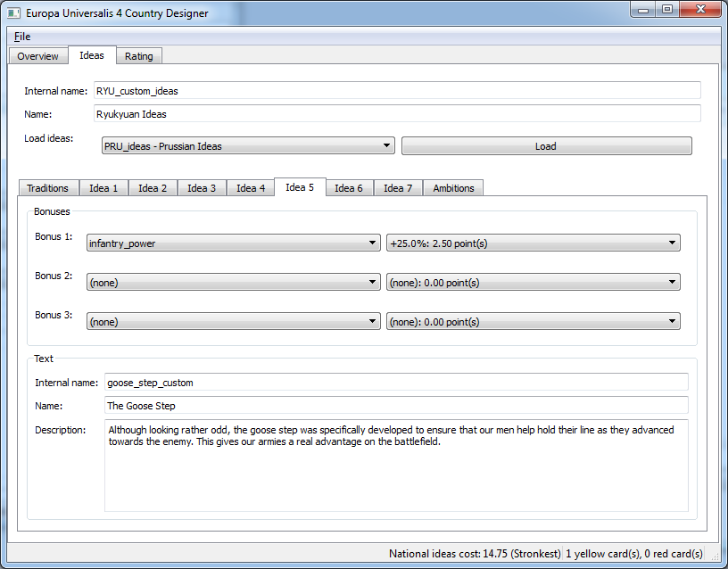Viewport: 728px width, 569px height.
Task: Click the The Goose Step name field
Action: click(x=396, y=405)
